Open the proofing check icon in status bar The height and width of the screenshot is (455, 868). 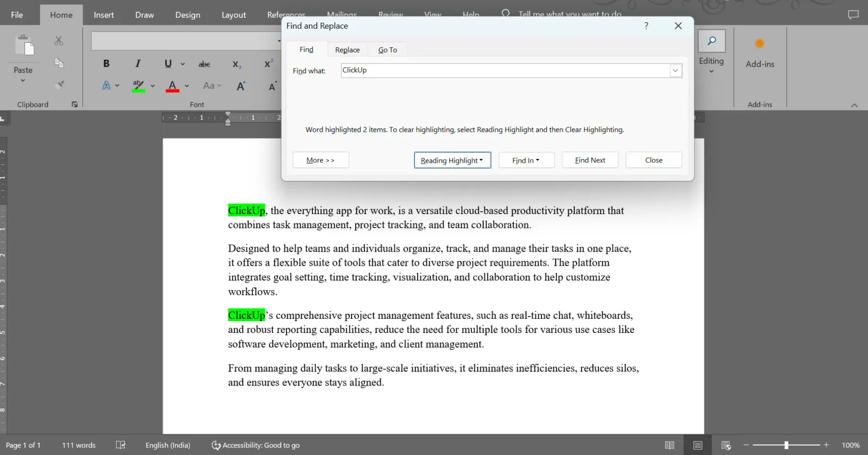121,445
